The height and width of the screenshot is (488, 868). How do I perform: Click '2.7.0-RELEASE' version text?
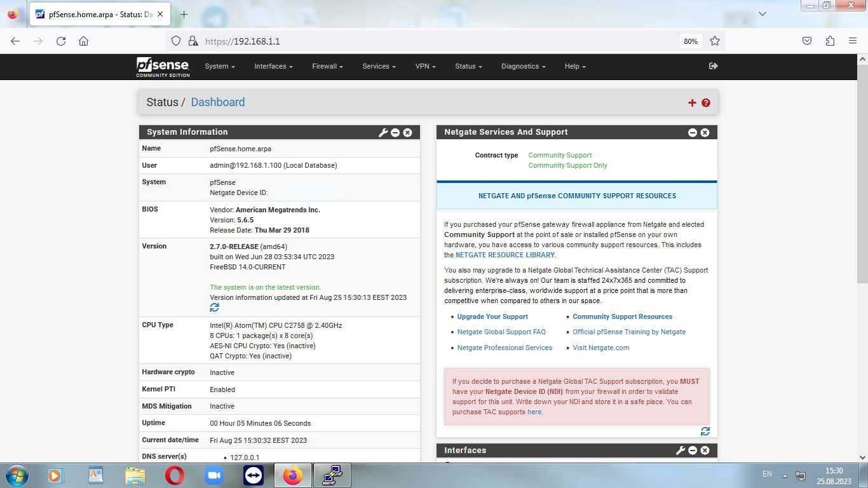coord(234,247)
